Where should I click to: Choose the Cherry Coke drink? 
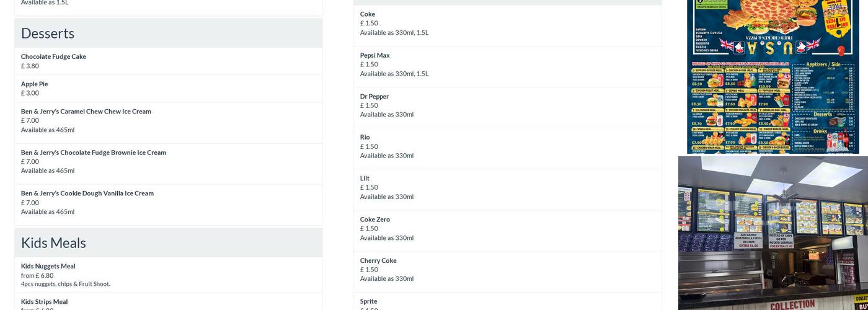coord(378,260)
